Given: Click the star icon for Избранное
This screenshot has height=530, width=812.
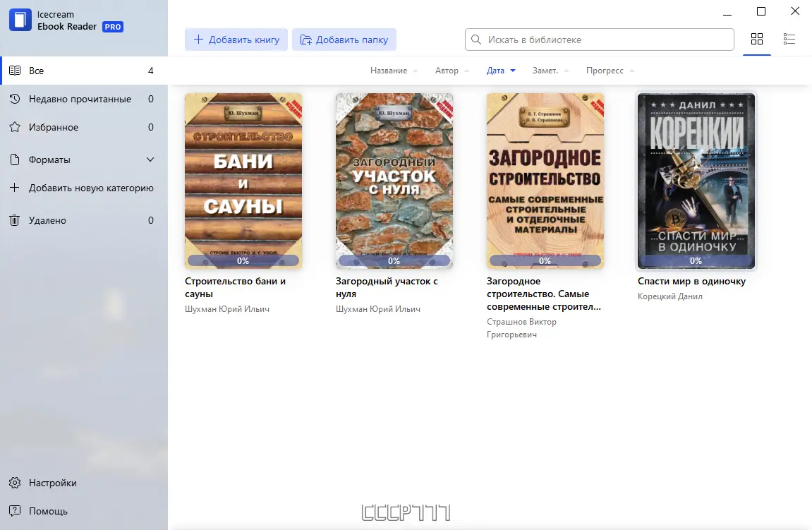Looking at the screenshot, I should pyautogui.click(x=15, y=127).
